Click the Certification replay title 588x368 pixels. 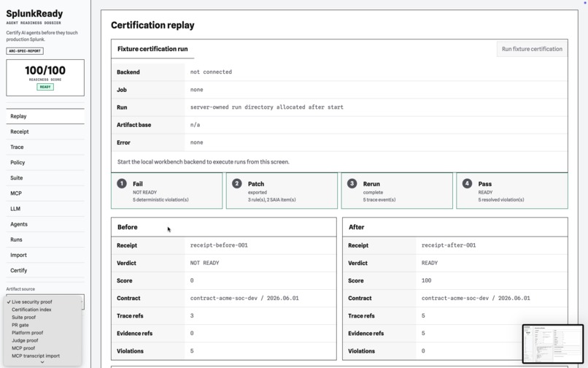click(x=152, y=25)
